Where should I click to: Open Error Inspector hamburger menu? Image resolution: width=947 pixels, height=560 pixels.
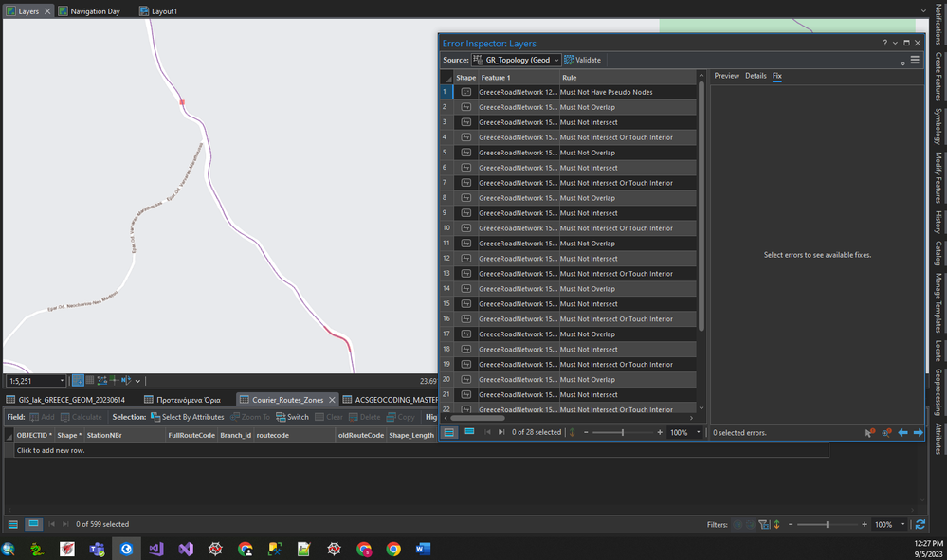point(915,60)
